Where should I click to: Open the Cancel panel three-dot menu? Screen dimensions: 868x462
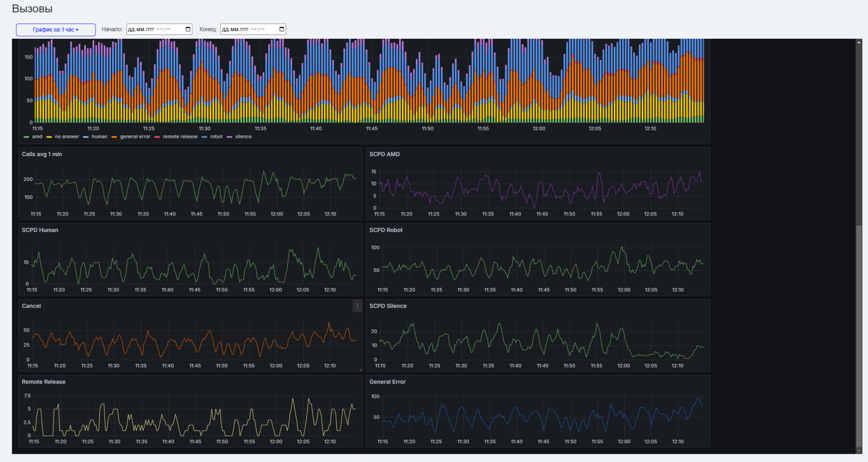coord(357,306)
